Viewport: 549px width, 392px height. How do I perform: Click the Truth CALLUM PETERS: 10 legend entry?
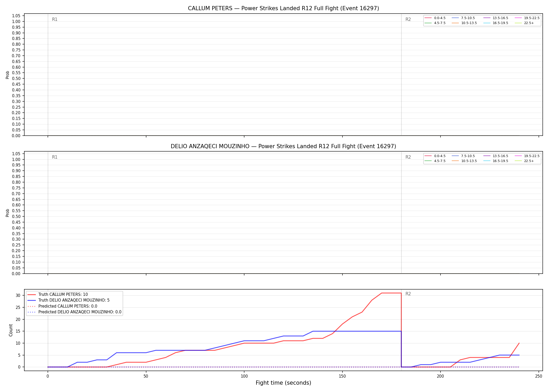[58, 295]
